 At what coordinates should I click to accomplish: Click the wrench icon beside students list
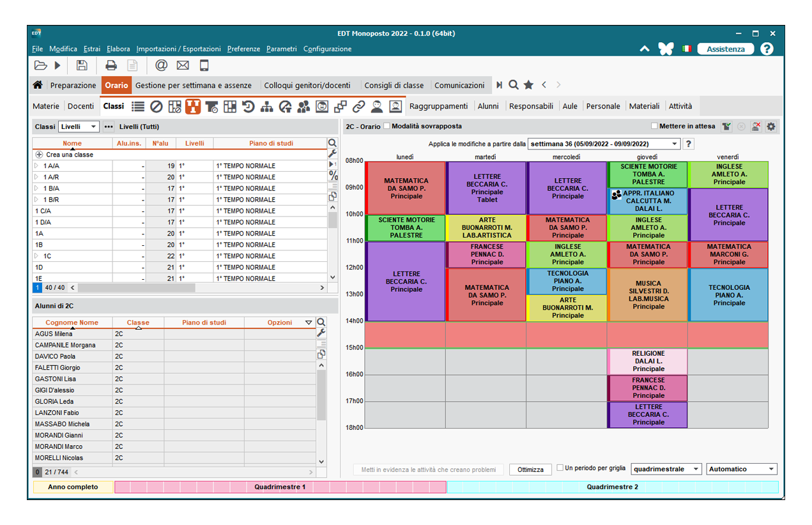coord(321,333)
